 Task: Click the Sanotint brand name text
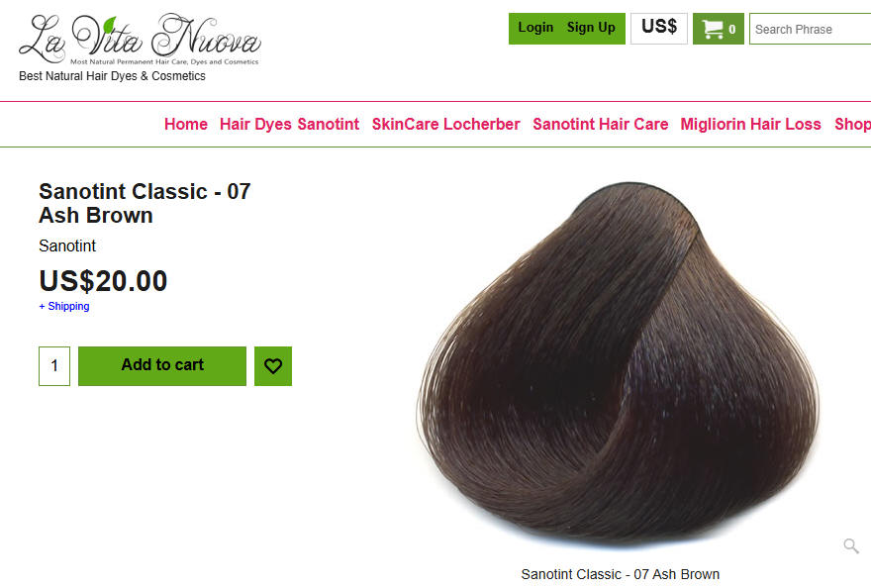click(67, 245)
